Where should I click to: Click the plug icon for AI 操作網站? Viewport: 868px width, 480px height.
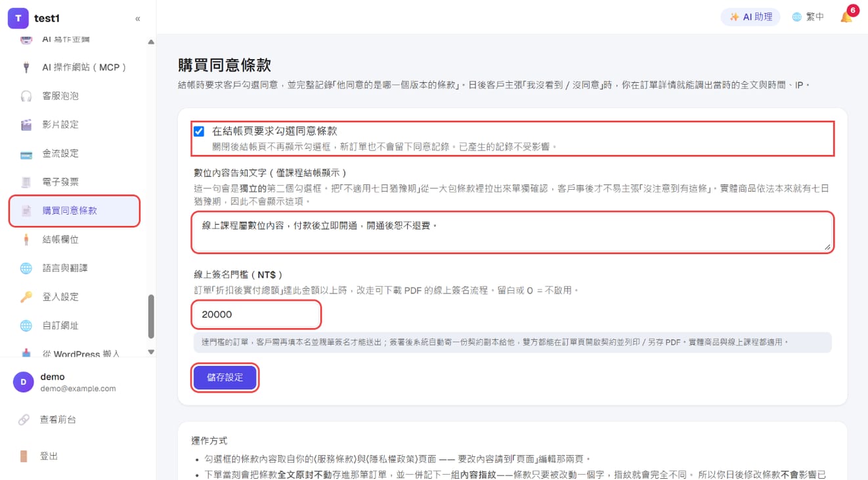26,67
